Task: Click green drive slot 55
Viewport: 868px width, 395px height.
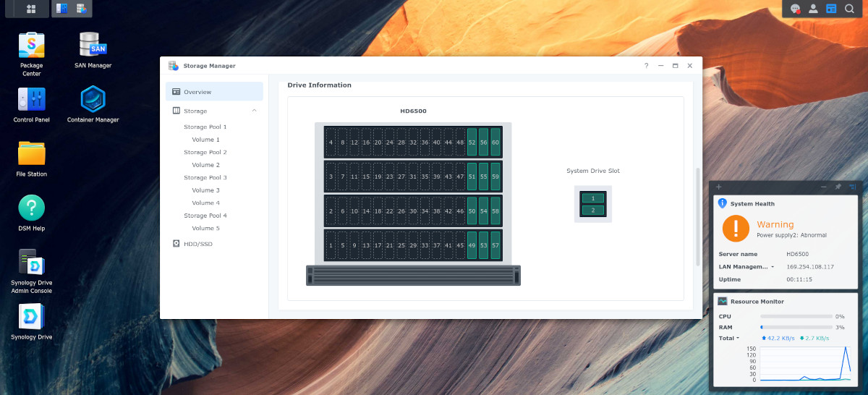Action: pos(484,177)
